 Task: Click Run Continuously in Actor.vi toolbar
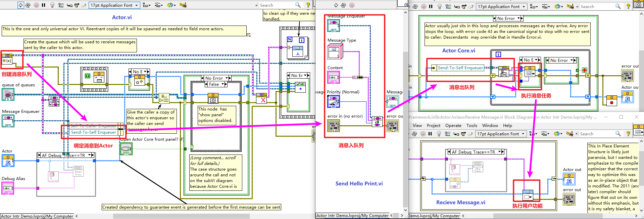[x=28, y=5]
